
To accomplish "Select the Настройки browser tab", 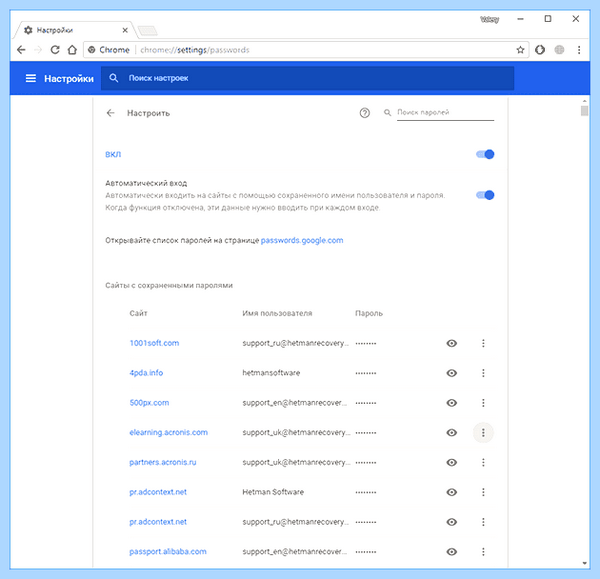I will pyautogui.click(x=75, y=30).
